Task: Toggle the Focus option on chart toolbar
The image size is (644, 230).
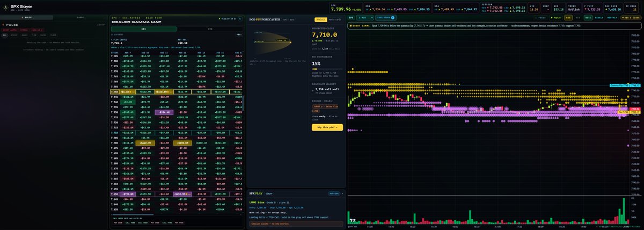Action: tap(541, 18)
